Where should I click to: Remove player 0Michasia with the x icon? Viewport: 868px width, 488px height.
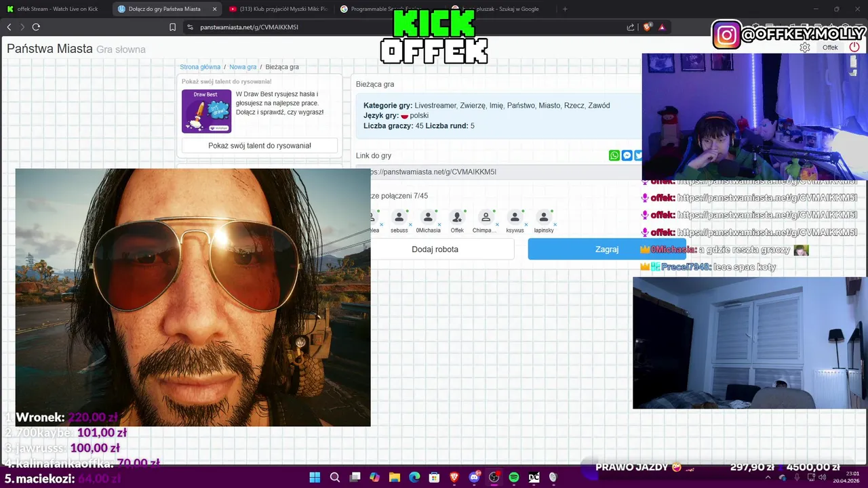coord(439,224)
